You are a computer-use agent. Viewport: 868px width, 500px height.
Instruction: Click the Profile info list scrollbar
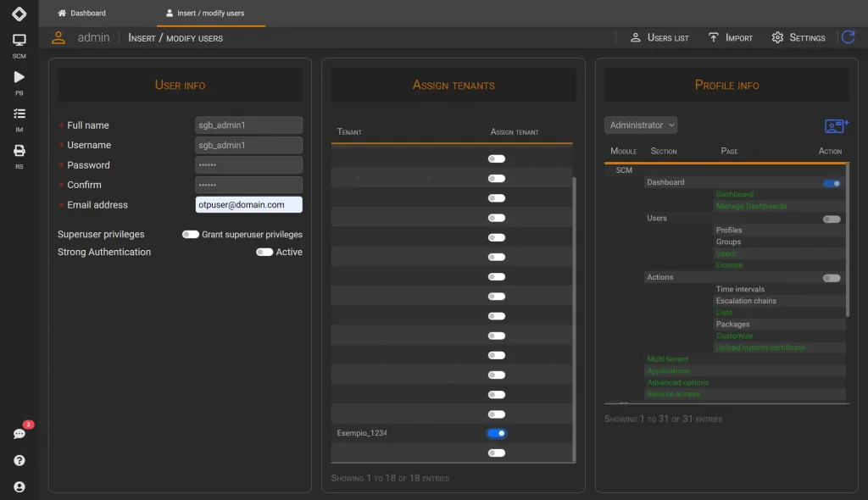tap(848, 240)
